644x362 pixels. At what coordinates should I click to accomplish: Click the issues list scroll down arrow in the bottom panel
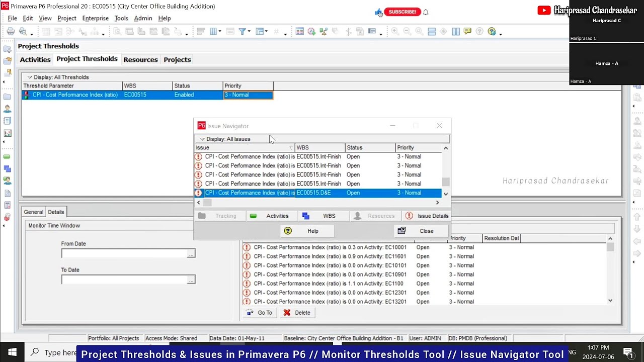[x=610, y=301]
